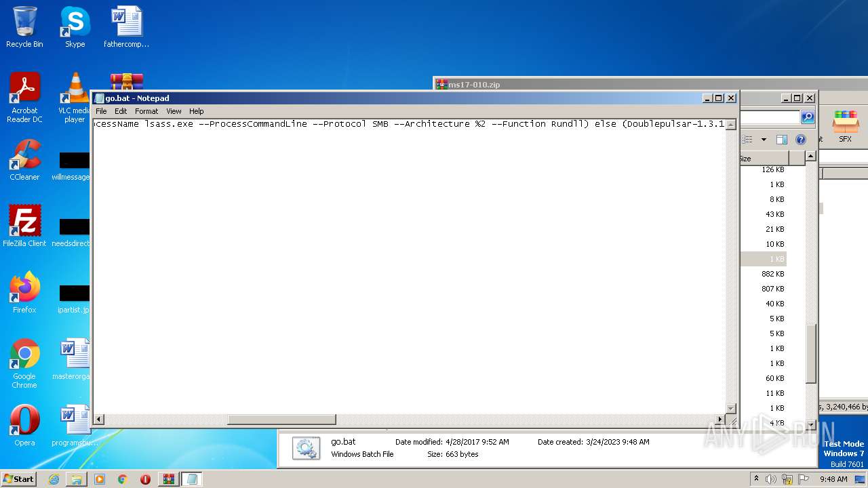Open Notepad Help menu

pos(196,111)
